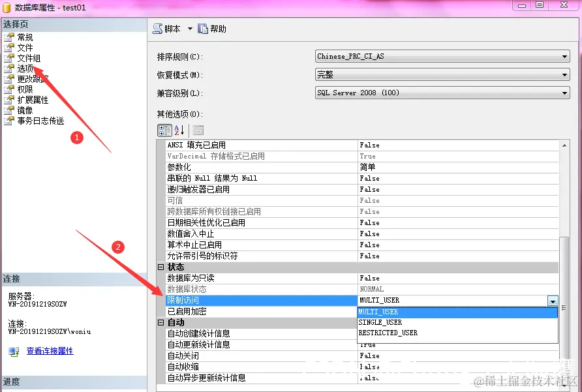The width and height of the screenshot is (582, 392).
Task: Select the 自动关闭 row
Action: coord(362,355)
